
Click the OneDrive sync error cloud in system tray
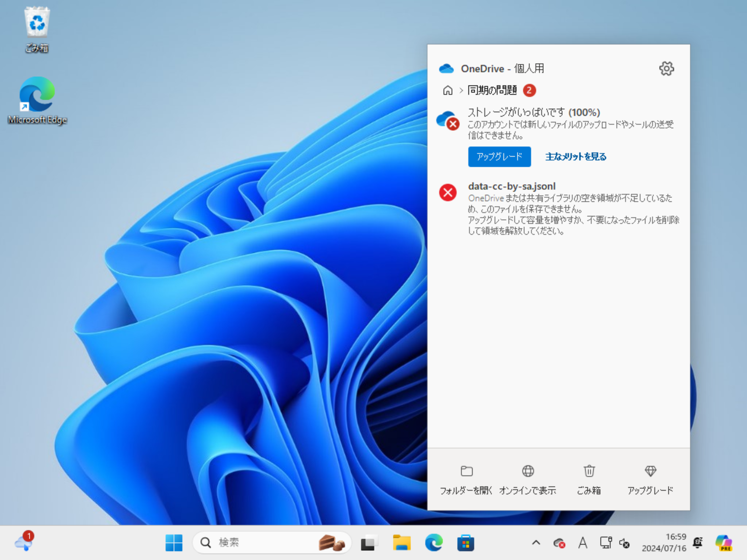(558, 542)
